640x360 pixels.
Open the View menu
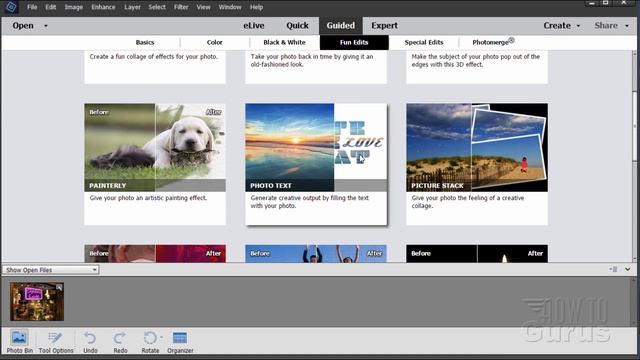pyautogui.click(x=203, y=7)
